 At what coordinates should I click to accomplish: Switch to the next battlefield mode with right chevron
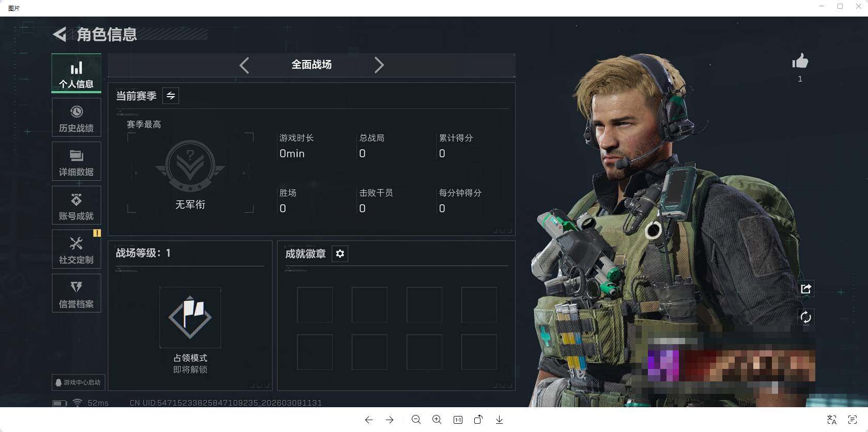[x=379, y=65]
